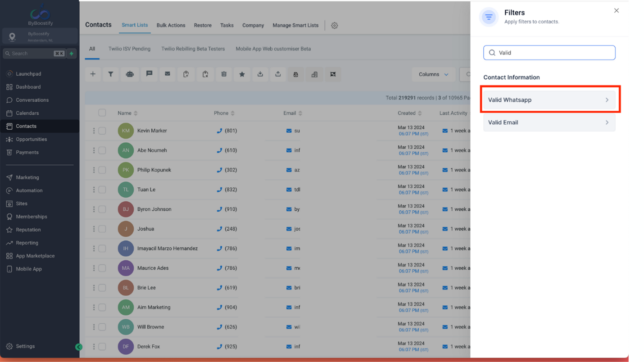This screenshot has height=362, width=644.
Task: Select the checkbox for Derek Fox
Action: [x=102, y=347]
